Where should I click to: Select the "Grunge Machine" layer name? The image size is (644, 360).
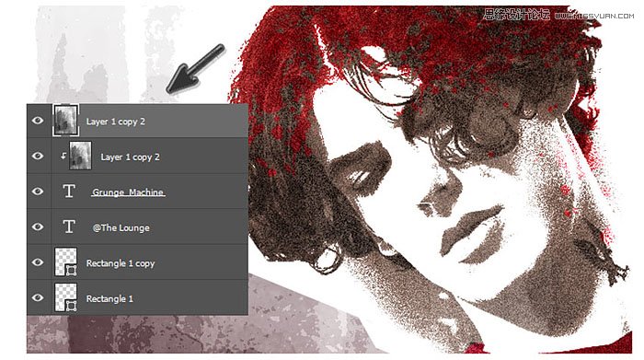click(x=128, y=192)
